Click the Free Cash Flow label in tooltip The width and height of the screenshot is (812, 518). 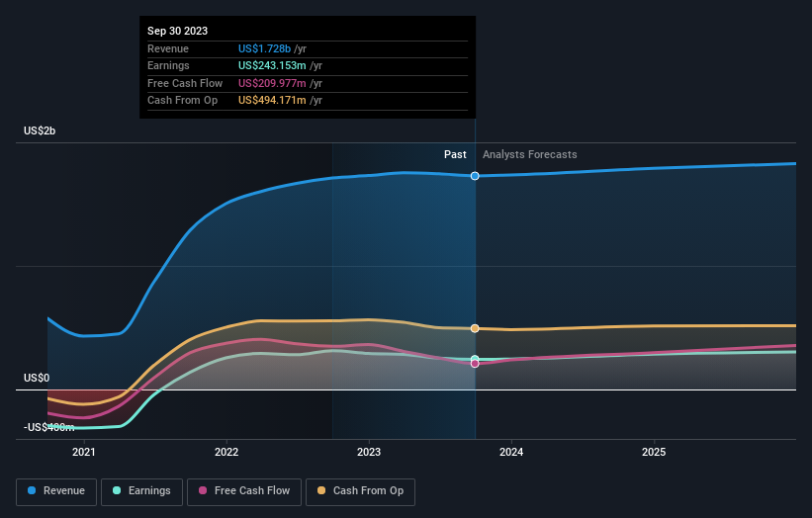coord(185,83)
